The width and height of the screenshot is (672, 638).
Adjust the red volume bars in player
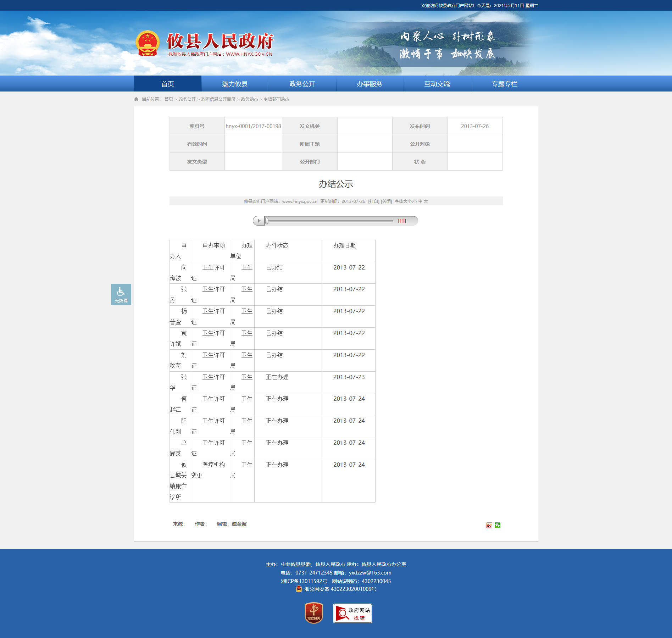(402, 221)
